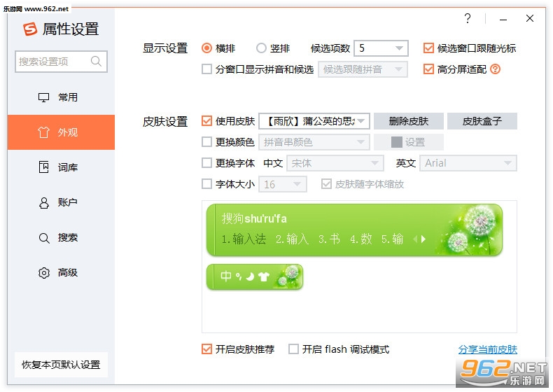Screen dimensions: 553x392
Task: Click the color 设置 button
Action: (408, 142)
